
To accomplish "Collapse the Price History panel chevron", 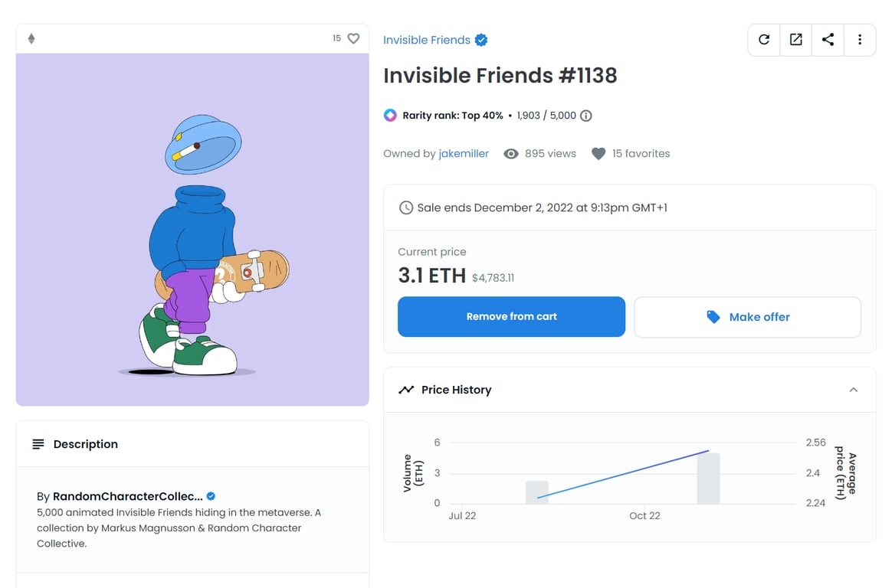I will tap(853, 390).
